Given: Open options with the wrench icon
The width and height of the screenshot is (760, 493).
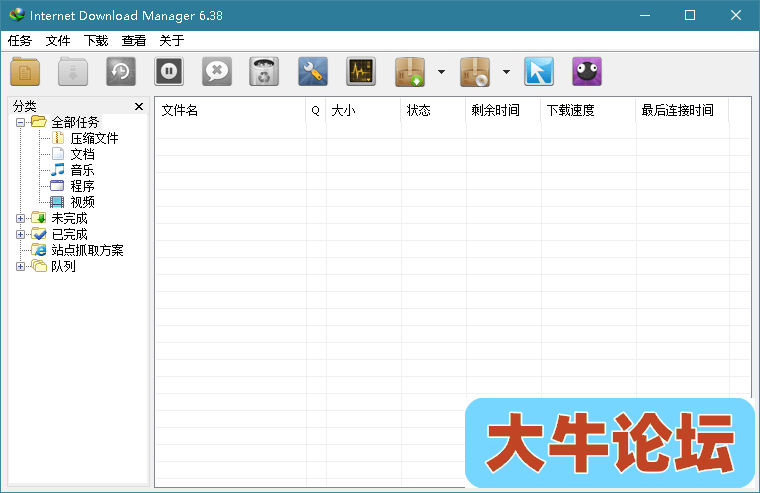Looking at the screenshot, I should (313, 72).
